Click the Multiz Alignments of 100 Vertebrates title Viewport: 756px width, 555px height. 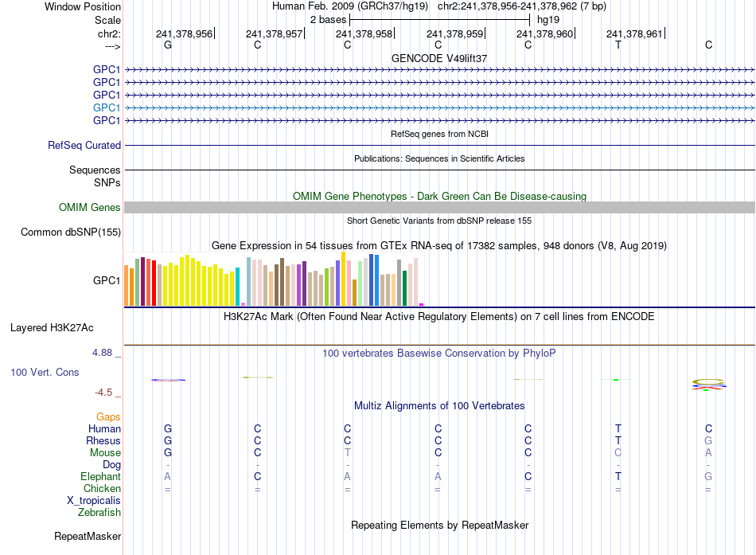coord(439,406)
